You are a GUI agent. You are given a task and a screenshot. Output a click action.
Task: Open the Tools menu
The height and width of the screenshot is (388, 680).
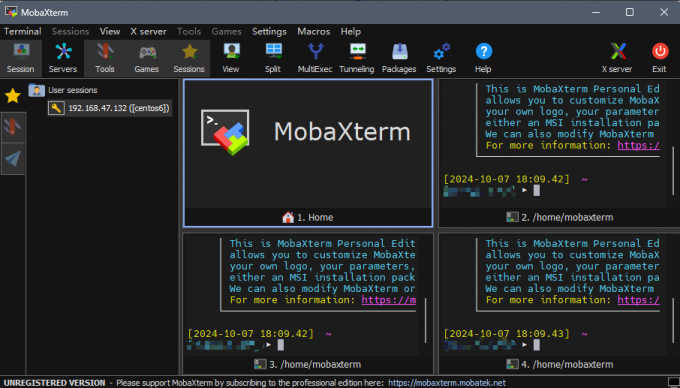189,31
